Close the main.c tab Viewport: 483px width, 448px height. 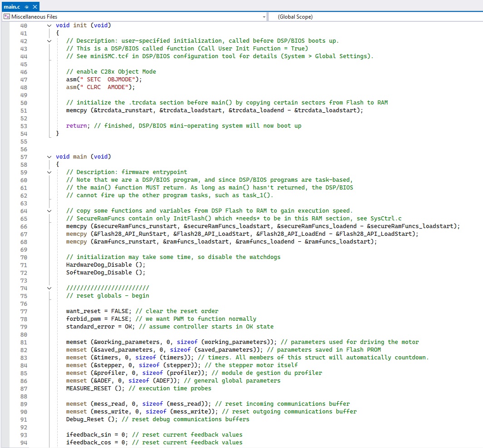point(35,7)
